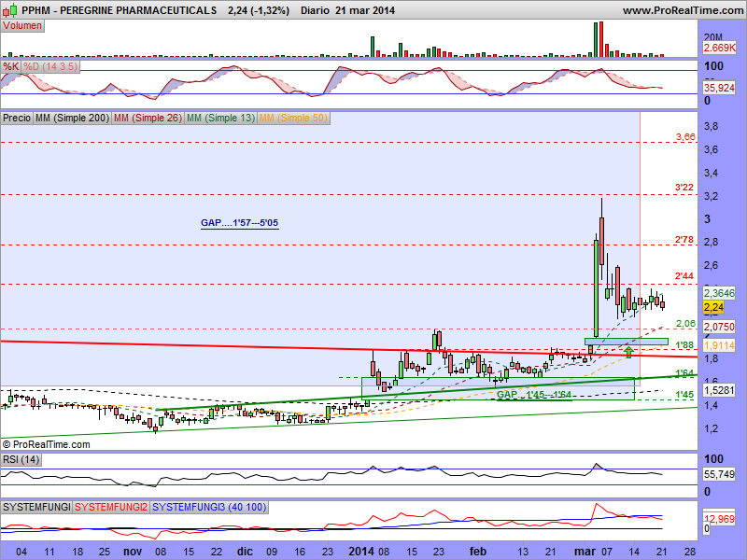The image size is (747, 560).
Task: Click the 2,3646 moving average value box
Action: pyautogui.click(x=719, y=293)
